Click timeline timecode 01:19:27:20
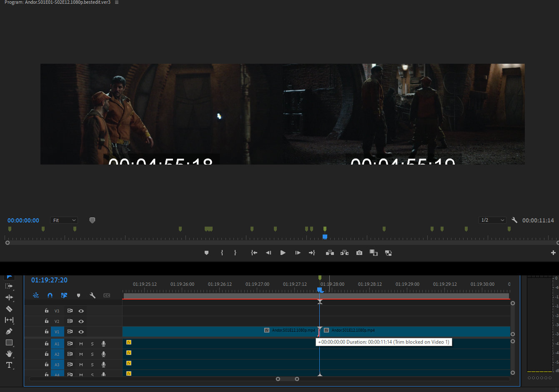The width and height of the screenshot is (559, 392). coord(49,280)
